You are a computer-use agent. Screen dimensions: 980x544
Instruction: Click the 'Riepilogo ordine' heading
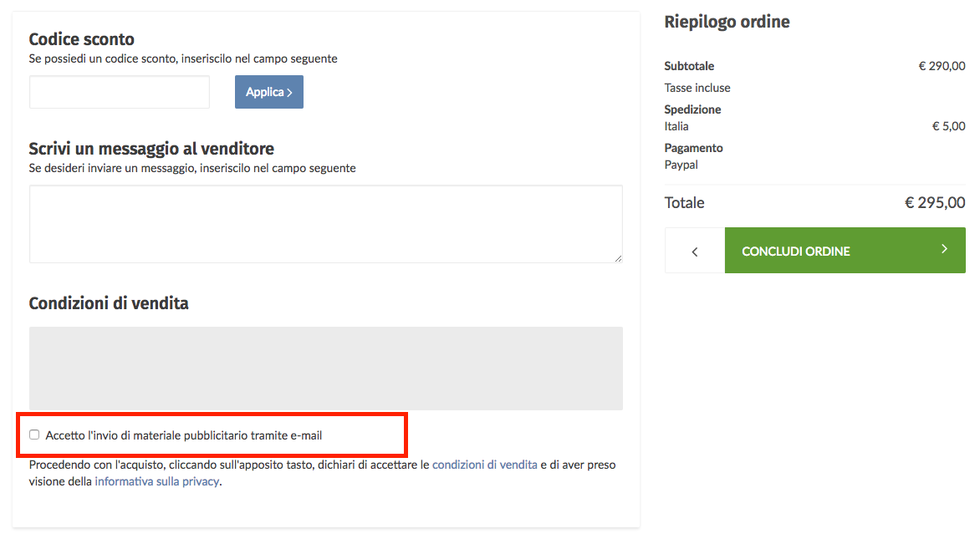727,22
